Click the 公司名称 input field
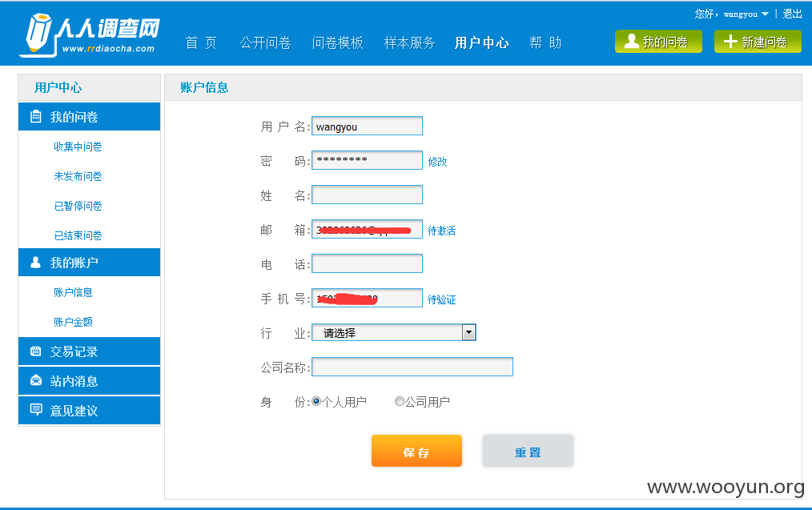812x510 pixels. [412, 367]
